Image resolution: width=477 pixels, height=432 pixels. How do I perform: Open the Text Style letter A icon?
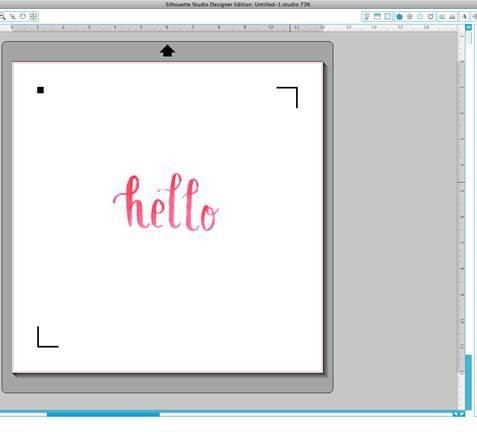pyautogui.click(x=464, y=16)
